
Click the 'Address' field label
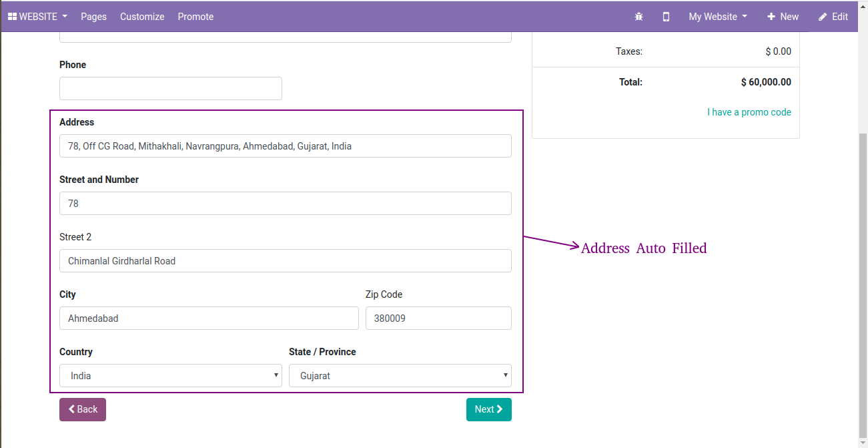pyautogui.click(x=77, y=122)
